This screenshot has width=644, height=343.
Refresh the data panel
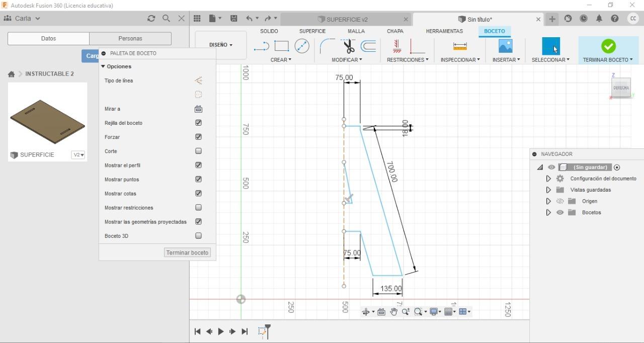tap(151, 19)
